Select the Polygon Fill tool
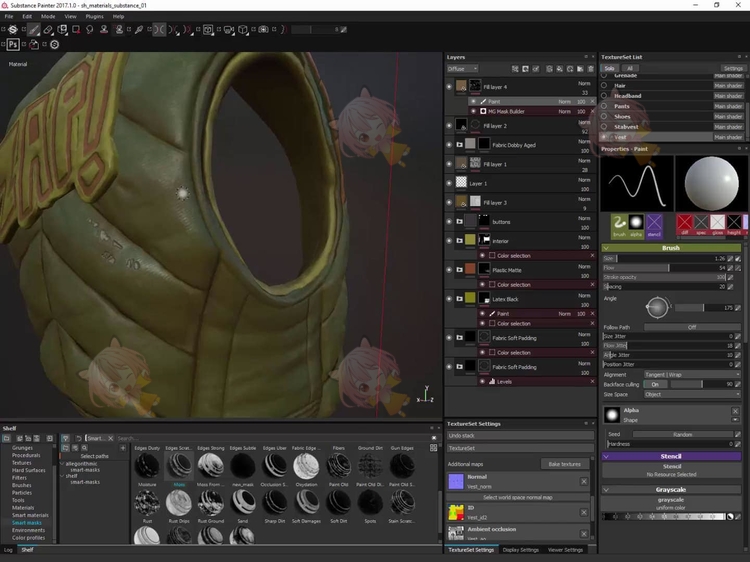The height and width of the screenshot is (562, 750). coord(76,30)
